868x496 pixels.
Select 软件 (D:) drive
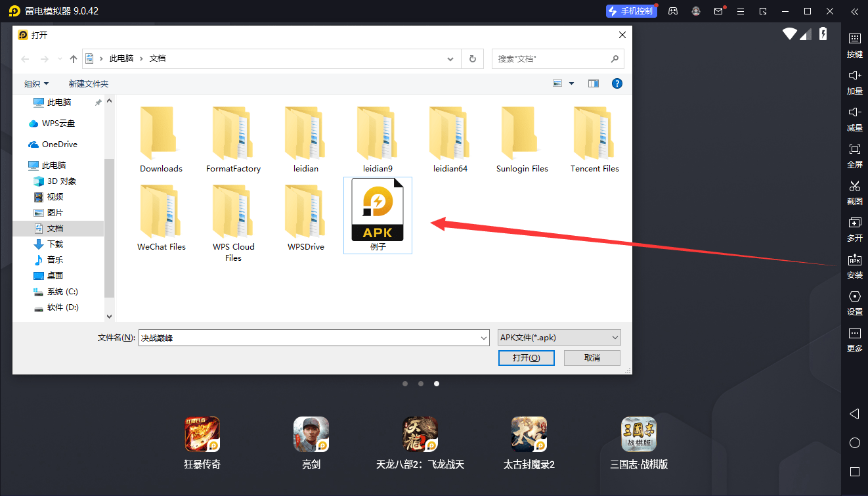[56, 307]
